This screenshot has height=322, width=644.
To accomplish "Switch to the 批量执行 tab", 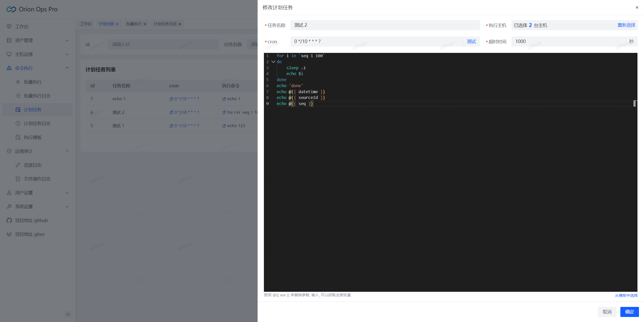I will pyautogui.click(x=134, y=24).
